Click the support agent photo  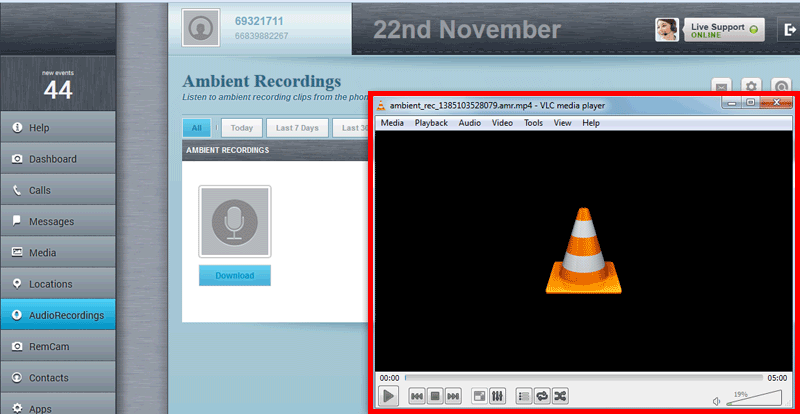coord(667,30)
